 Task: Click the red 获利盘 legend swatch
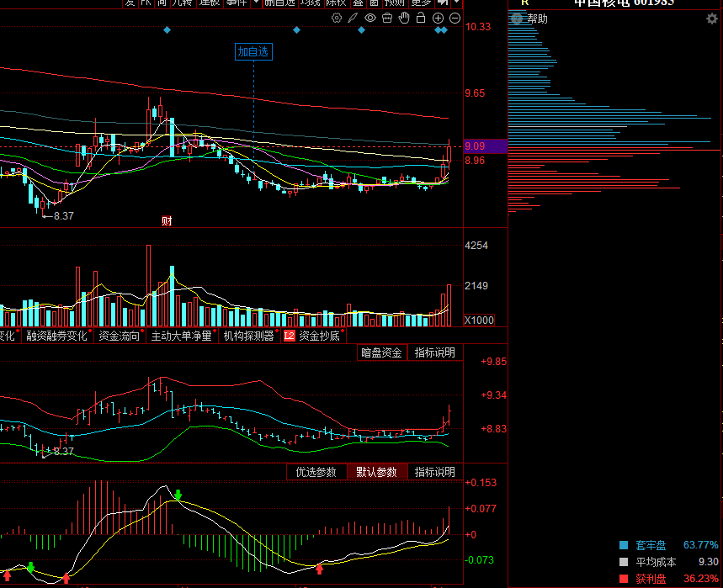tap(624, 578)
